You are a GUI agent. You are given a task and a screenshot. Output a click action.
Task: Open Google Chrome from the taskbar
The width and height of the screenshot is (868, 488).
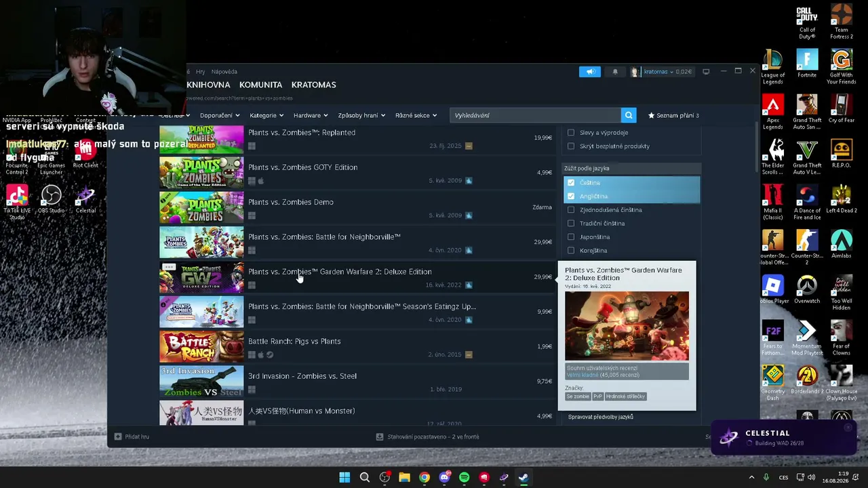coord(425,477)
